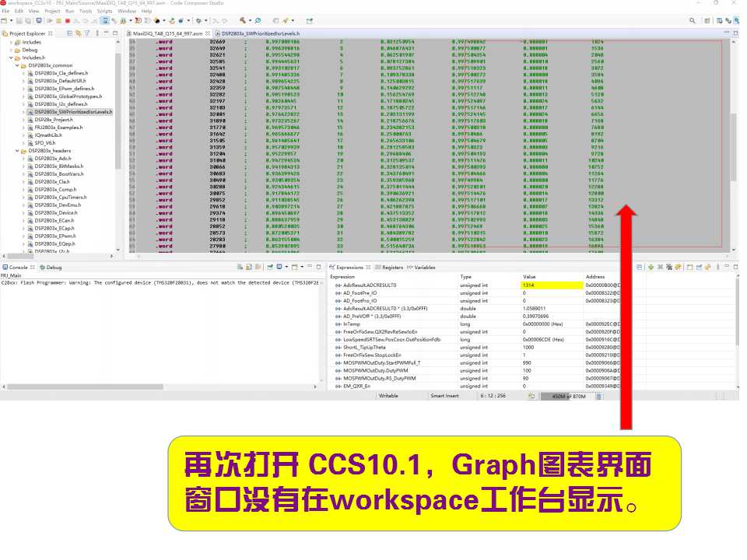Image resolution: width=747 pixels, height=560 pixels.
Task: Open the New file dropdown arrow
Action: tap(11, 21)
